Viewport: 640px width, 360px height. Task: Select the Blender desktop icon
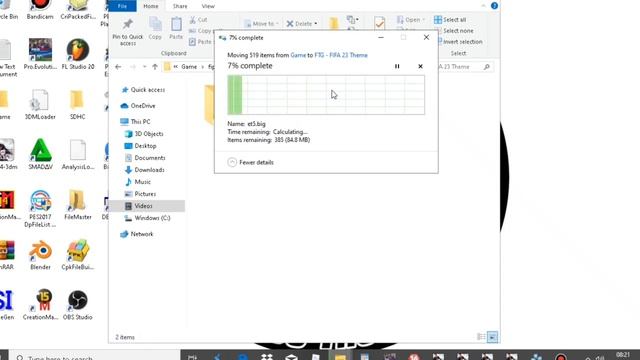[40, 254]
